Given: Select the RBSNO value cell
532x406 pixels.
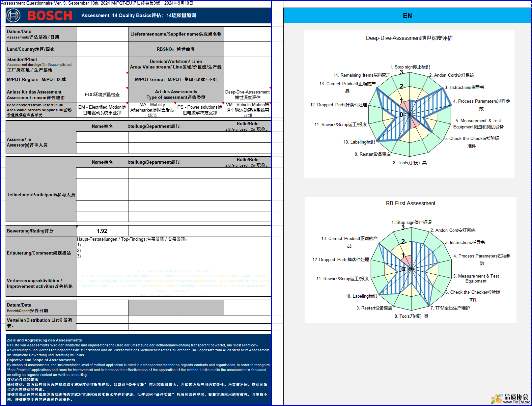Looking at the screenshot, I should click(x=247, y=49).
